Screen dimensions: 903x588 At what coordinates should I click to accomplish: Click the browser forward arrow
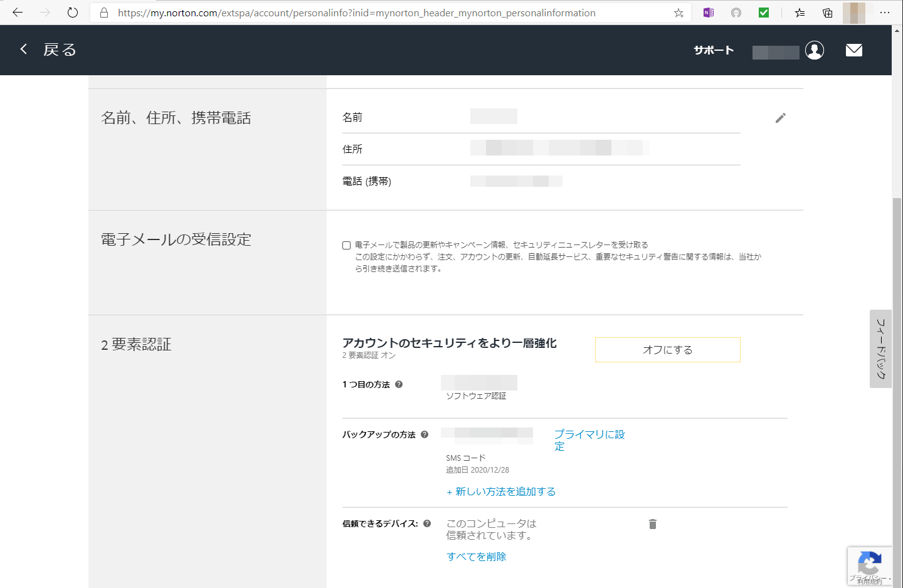[x=45, y=13]
